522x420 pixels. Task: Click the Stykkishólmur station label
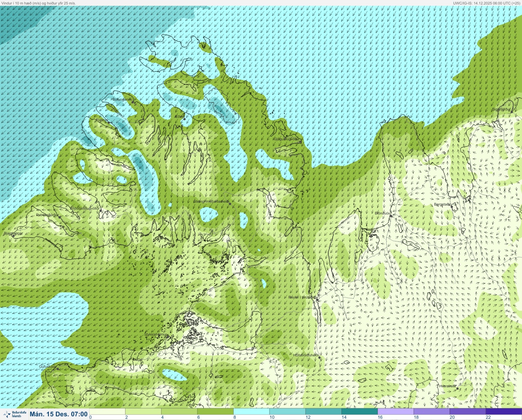[x=156, y=334]
